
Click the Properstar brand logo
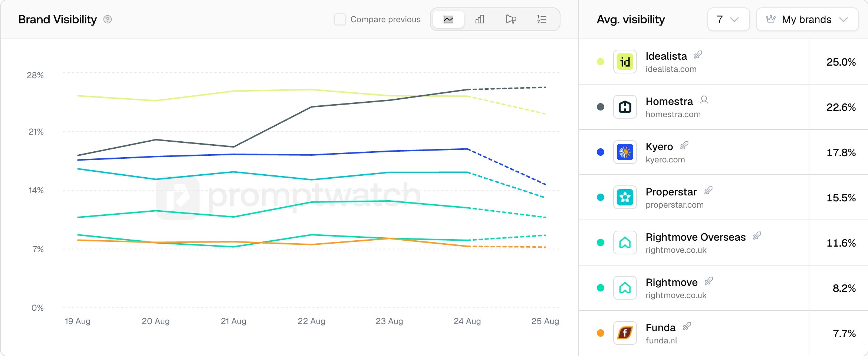pyautogui.click(x=625, y=197)
